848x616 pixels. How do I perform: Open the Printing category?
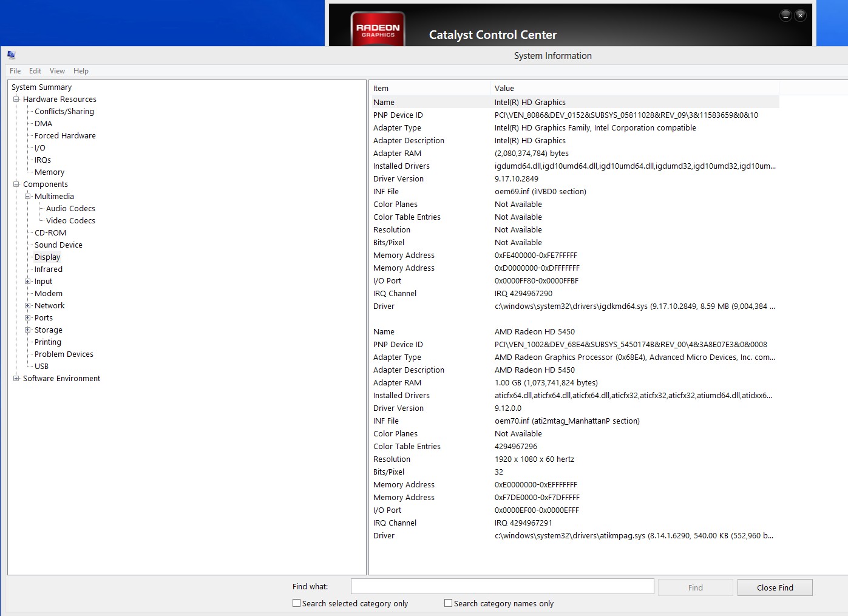click(48, 342)
